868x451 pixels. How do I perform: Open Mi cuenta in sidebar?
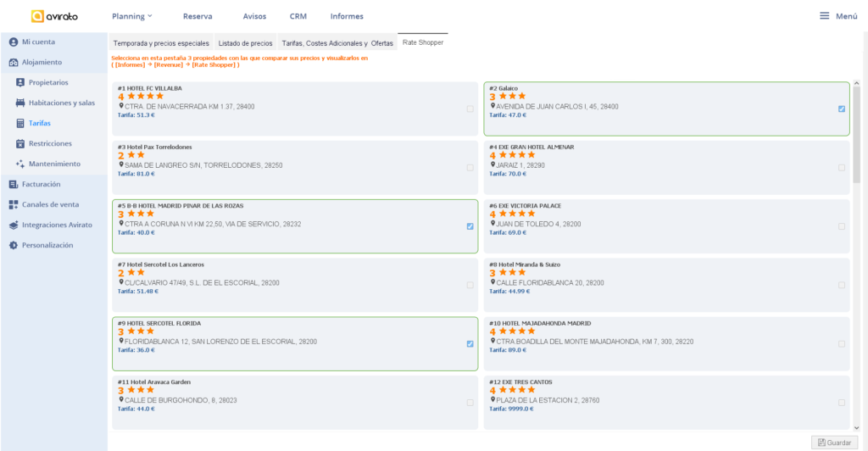pyautogui.click(x=38, y=42)
